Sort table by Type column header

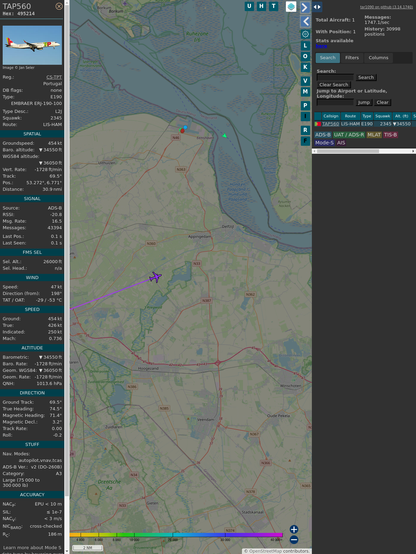367,116
